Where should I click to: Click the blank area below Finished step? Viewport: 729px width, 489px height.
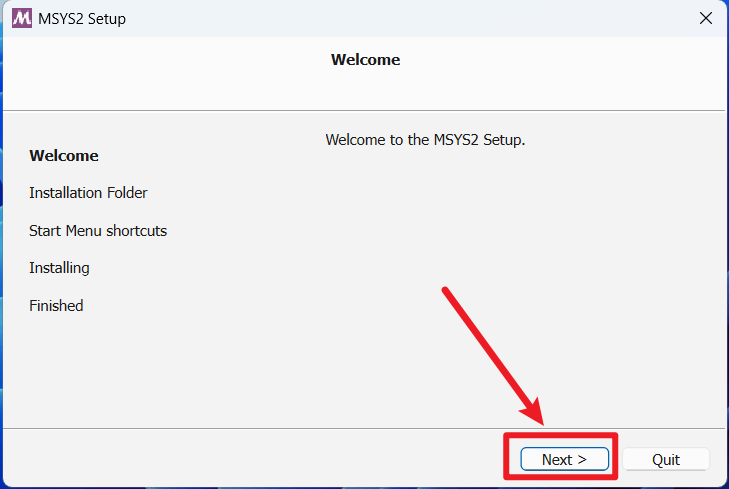(x=100, y=370)
